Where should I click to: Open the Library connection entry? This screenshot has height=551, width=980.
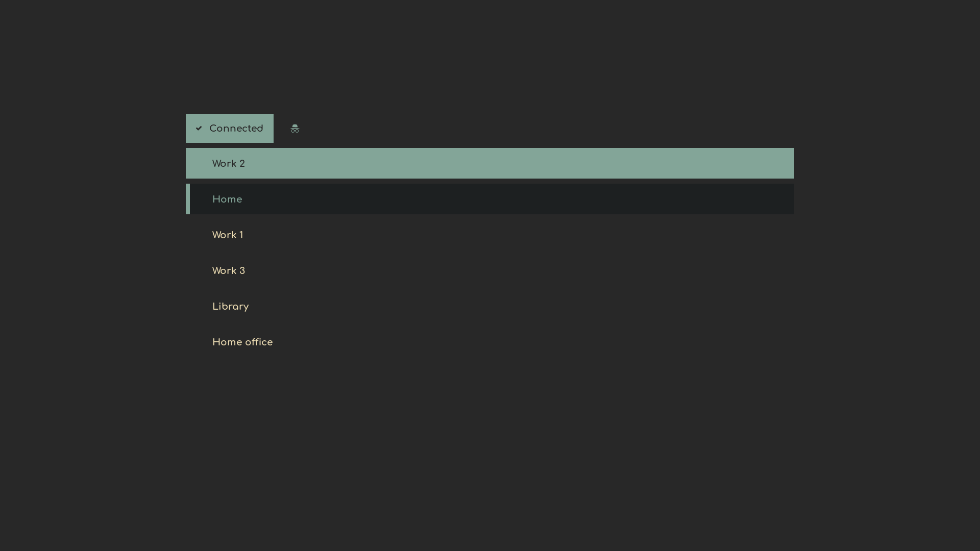[230, 306]
